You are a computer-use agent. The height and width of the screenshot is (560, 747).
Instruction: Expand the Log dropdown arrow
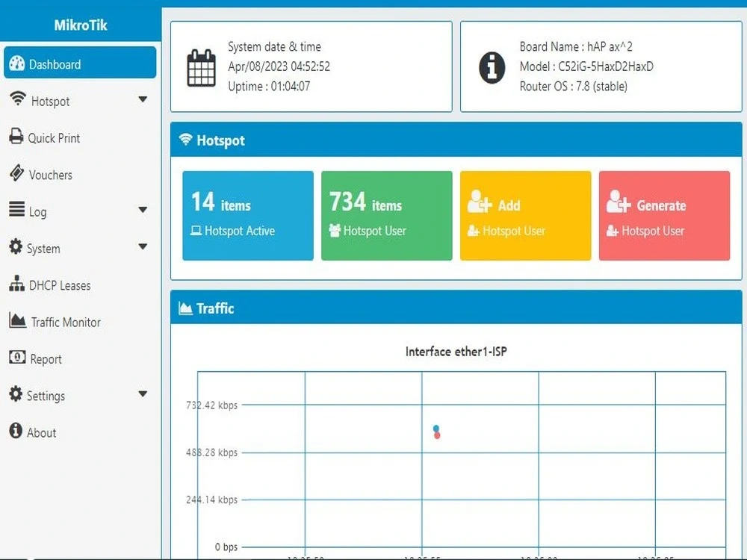(143, 210)
